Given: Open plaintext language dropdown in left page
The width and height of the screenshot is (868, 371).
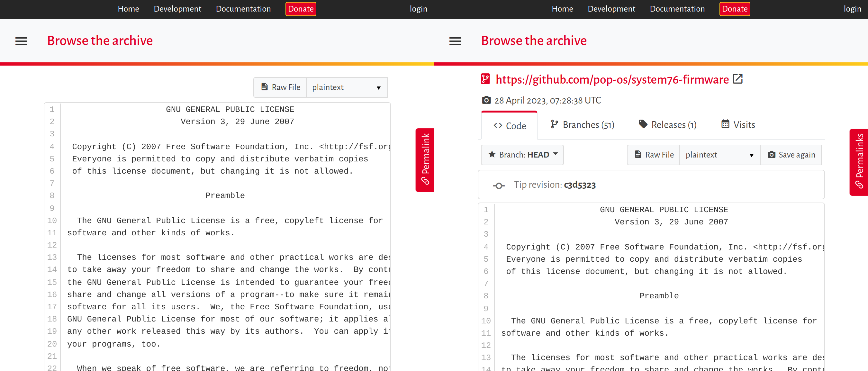Looking at the screenshot, I should click(347, 87).
